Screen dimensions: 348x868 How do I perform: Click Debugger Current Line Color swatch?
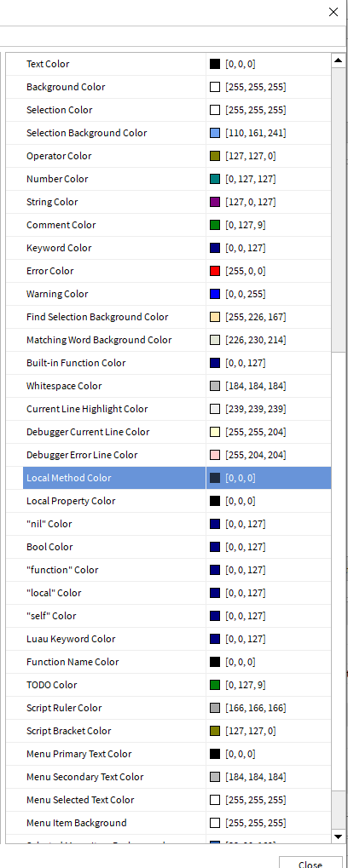(x=215, y=432)
